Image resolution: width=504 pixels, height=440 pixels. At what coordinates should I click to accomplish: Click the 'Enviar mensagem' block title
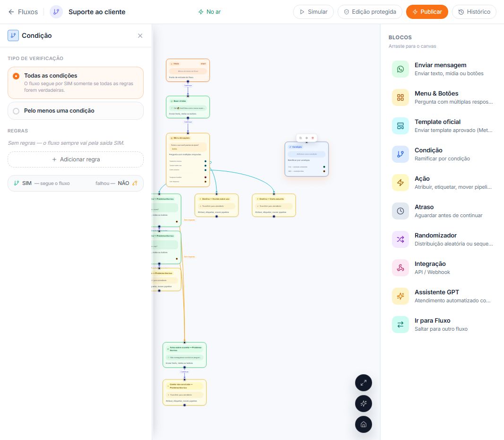pos(440,65)
